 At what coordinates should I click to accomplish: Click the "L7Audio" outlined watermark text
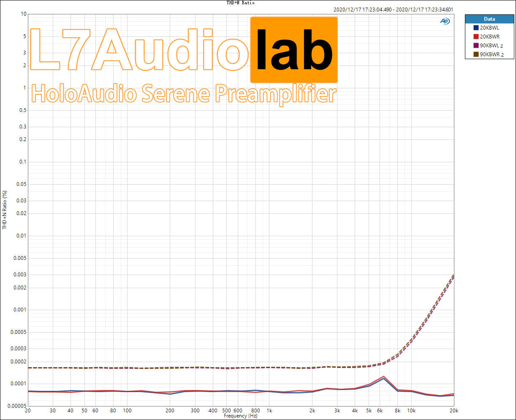[139, 50]
